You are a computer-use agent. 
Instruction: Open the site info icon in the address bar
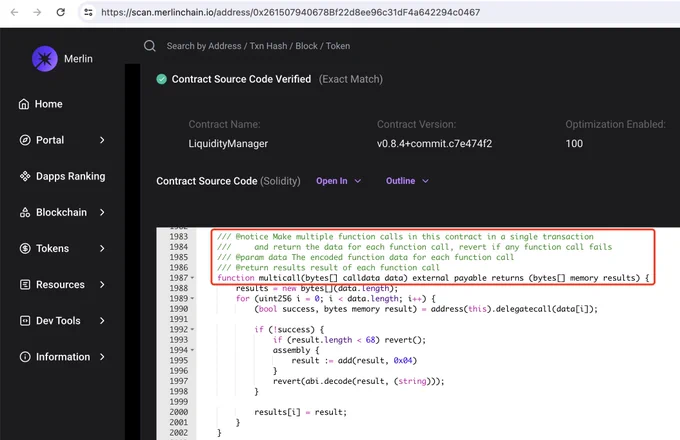88,12
